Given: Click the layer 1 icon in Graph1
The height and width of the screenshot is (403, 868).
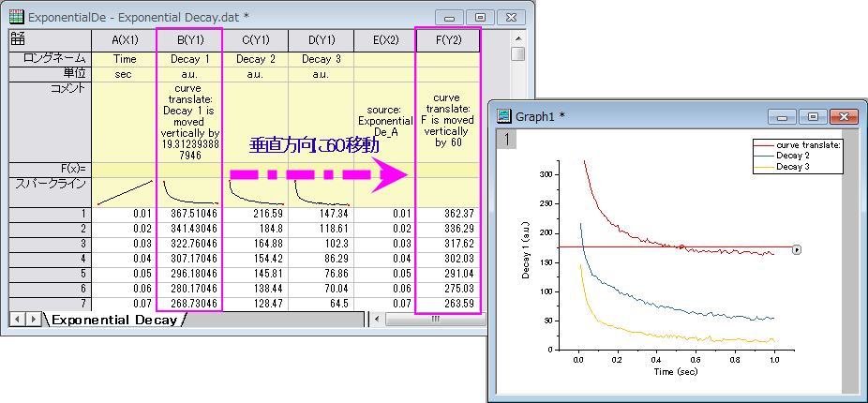Looking at the screenshot, I should [x=506, y=140].
